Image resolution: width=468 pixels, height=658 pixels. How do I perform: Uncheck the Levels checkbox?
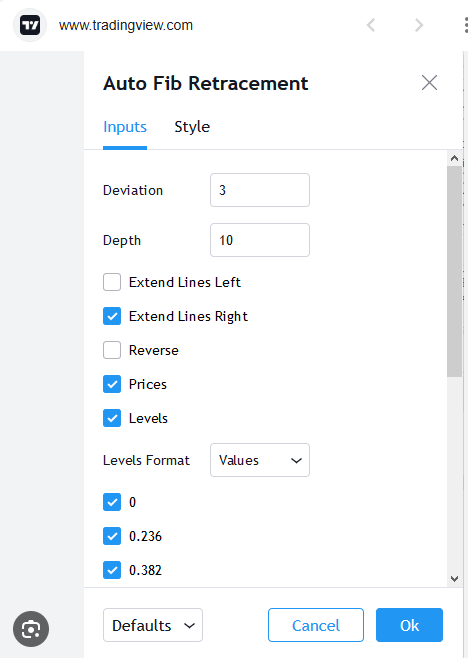112,418
